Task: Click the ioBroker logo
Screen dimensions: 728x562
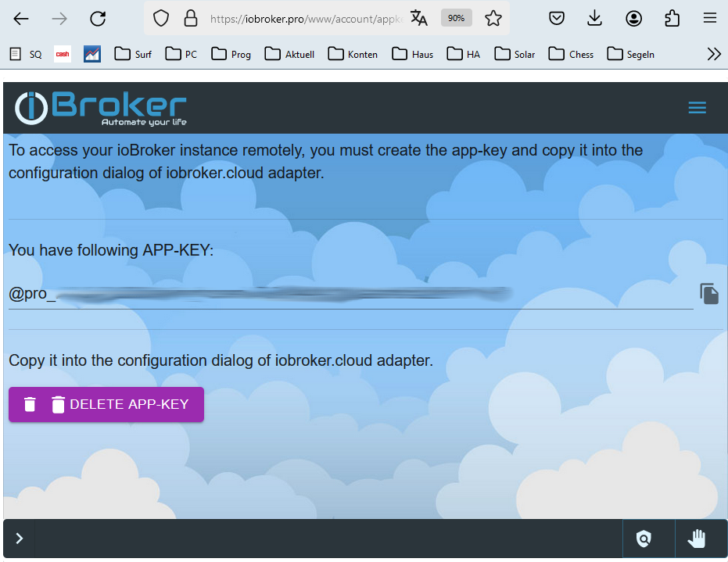Action: [100, 108]
